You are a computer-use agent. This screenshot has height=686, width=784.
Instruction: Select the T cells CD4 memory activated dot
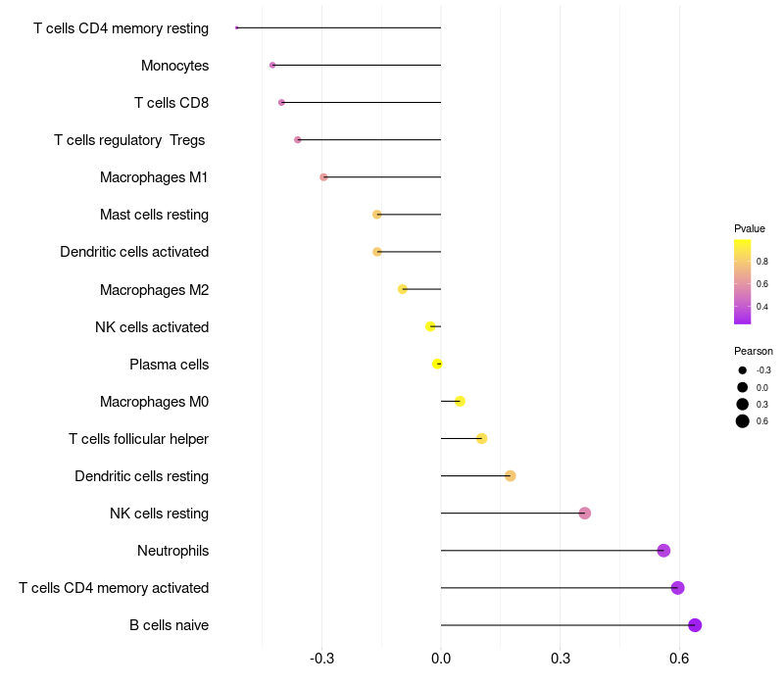677,588
